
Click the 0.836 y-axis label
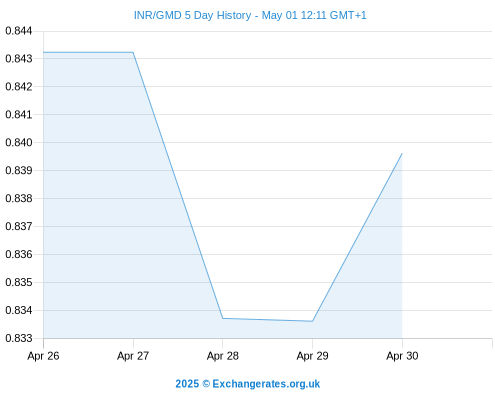(x=19, y=254)
